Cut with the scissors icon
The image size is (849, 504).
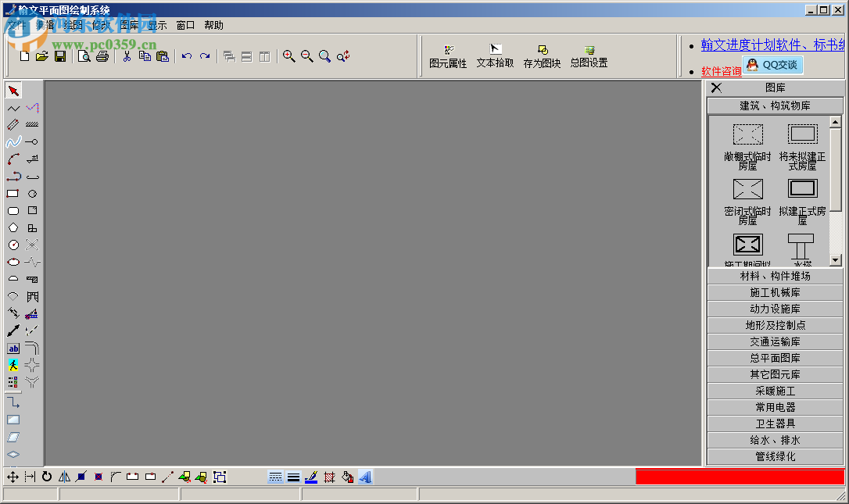pyautogui.click(x=127, y=56)
